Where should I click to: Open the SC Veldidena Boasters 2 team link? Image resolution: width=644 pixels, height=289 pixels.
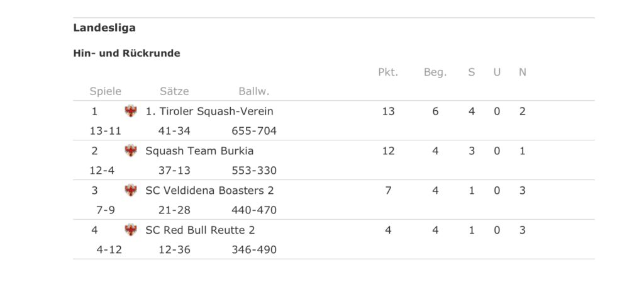209,191
